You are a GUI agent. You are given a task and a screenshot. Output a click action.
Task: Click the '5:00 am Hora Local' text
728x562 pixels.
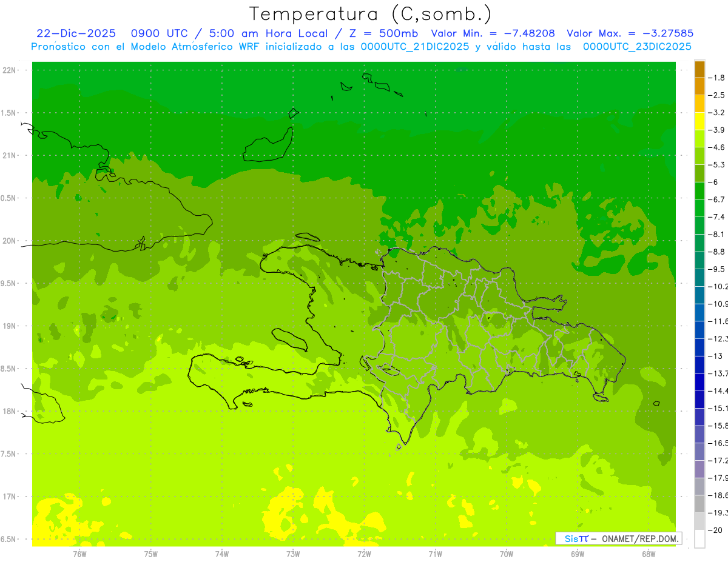269,33
